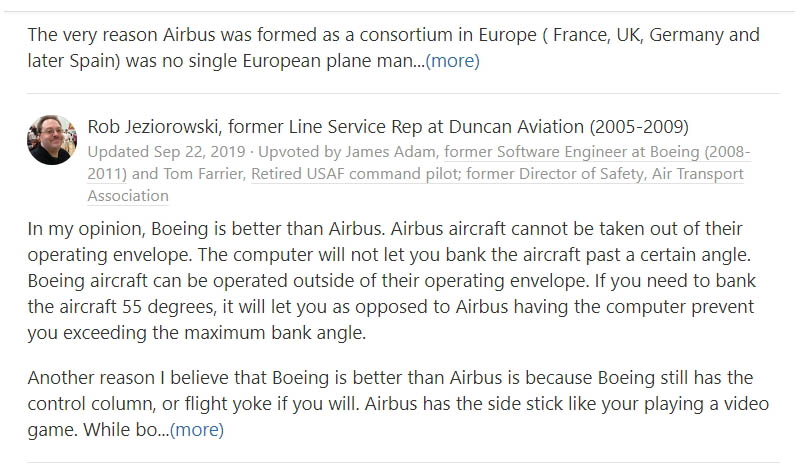Open upvoter Tom Farrier's profile
The width and height of the screenshot is (800, 474).
(x=204, y=174)
